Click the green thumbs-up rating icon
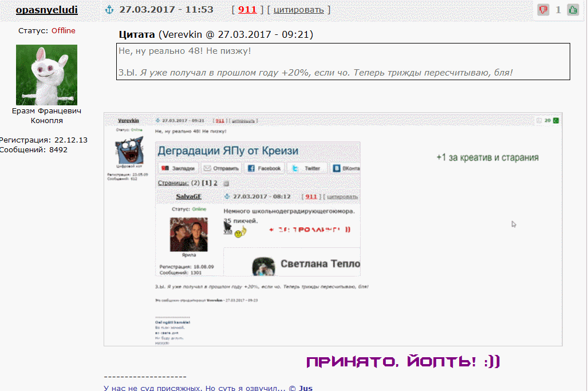Image resolution: width=588 pixels, height=391 pixels. pyautogui.click(x=573, y=10)
